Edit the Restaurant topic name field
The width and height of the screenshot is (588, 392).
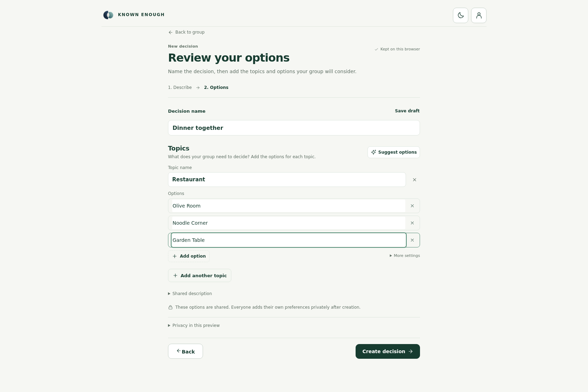pos(287,180)
